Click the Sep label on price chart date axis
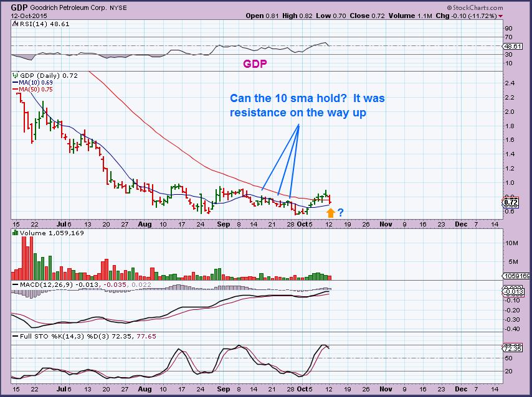Screen dimensions: 532x397 tap(223, 224)
